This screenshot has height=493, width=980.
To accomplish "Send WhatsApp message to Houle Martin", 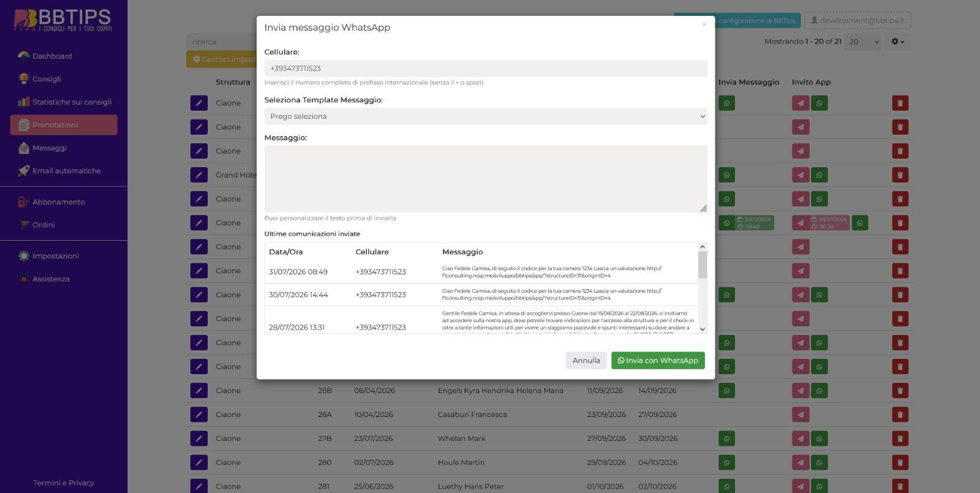I will 727,462.
